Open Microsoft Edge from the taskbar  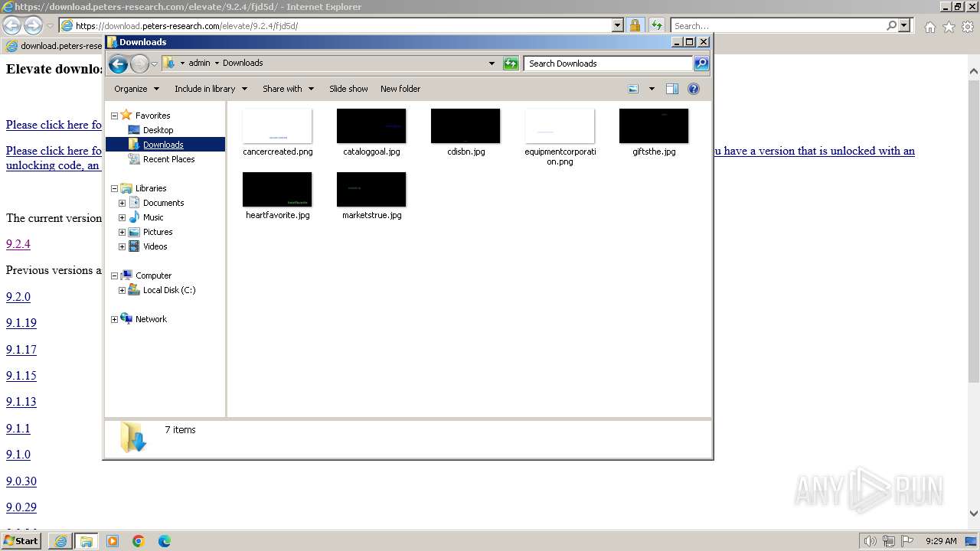pos(165,541)
